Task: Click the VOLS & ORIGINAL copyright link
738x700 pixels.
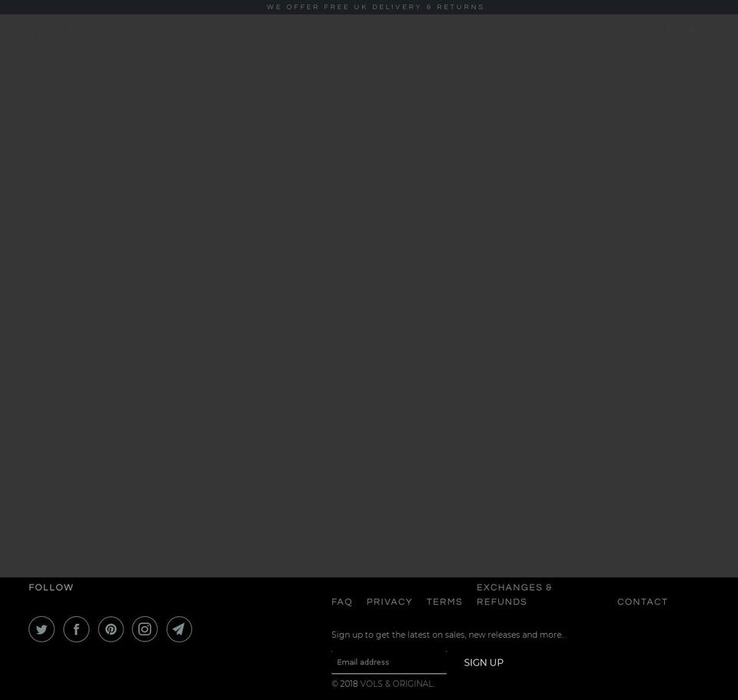Action: tap(397, 684)
